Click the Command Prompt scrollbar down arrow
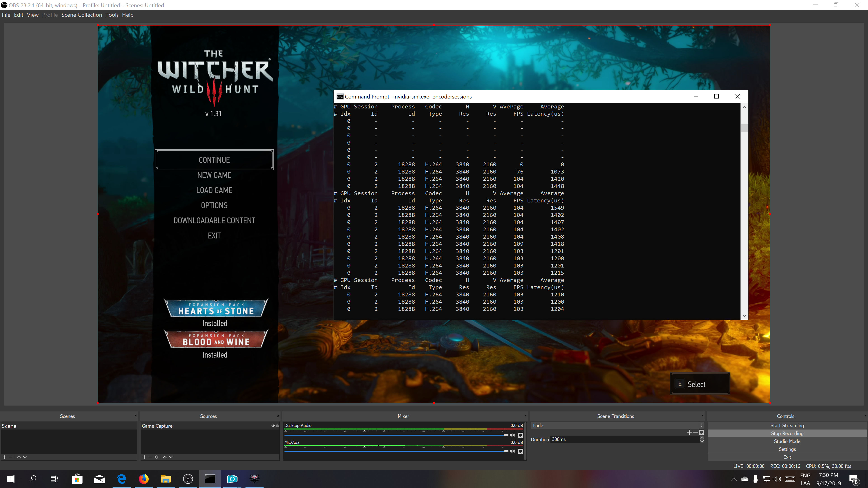Viewport: 868px width, 488px height. [744, 316]
